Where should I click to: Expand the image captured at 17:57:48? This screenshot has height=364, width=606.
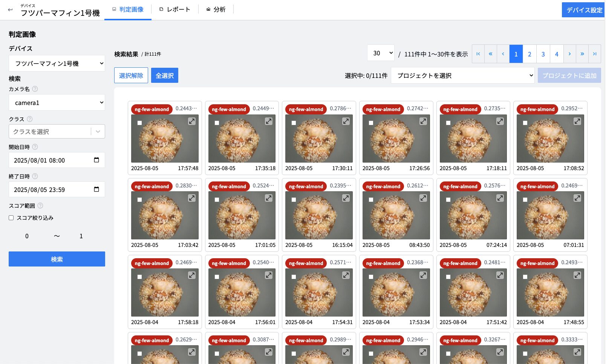(192, 121)
